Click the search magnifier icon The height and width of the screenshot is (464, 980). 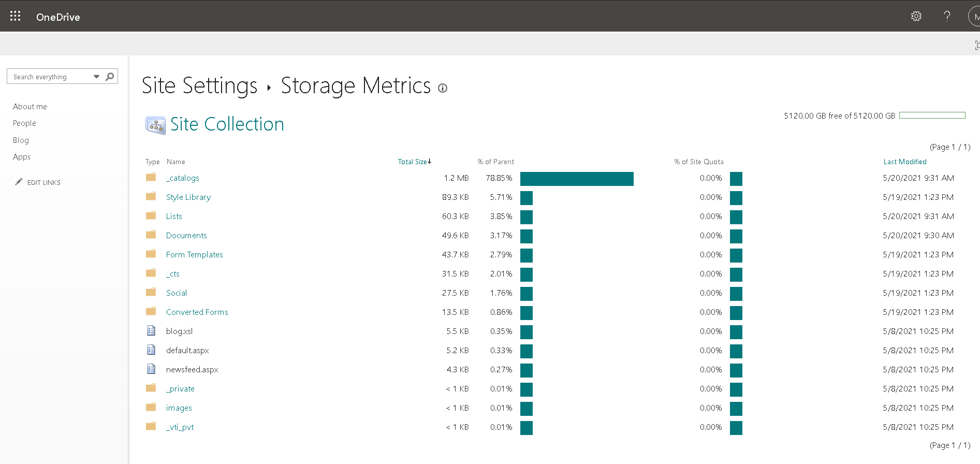click(110, 77)
